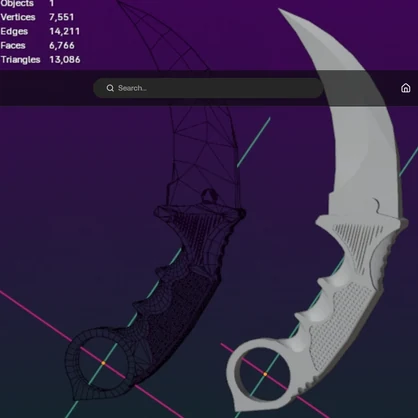Screen dimensions: 418x418
Task: Click the Search input field
Action: (208, 88)
